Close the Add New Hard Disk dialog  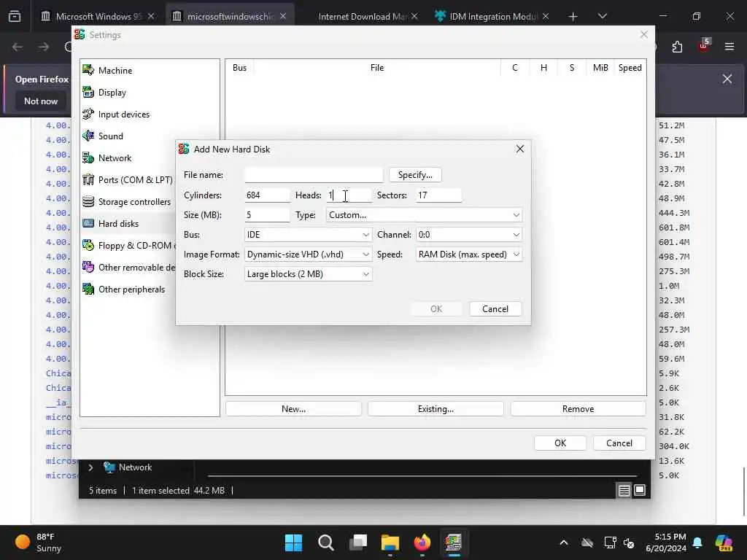point(519,149)
